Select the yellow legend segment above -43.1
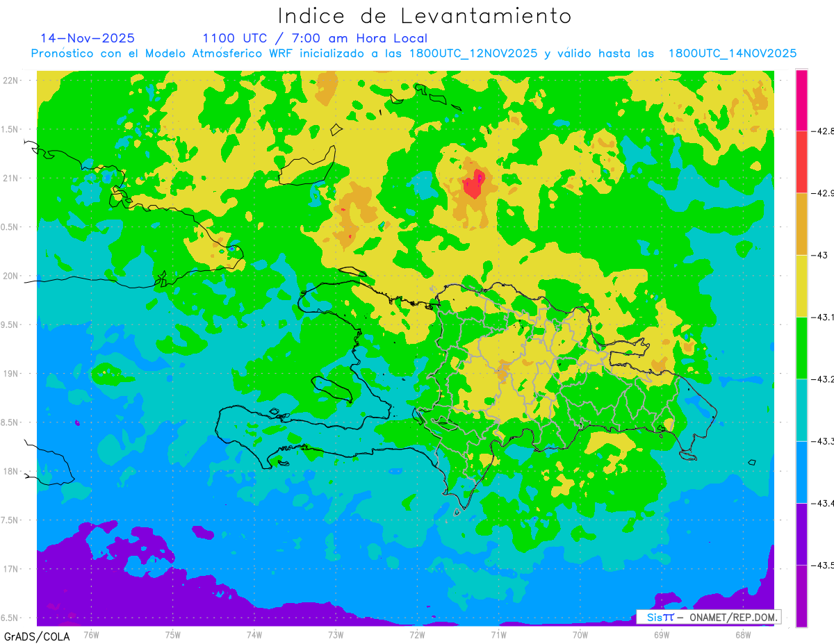The height and width of the screenshot is (644, 834). pos(801,286)
